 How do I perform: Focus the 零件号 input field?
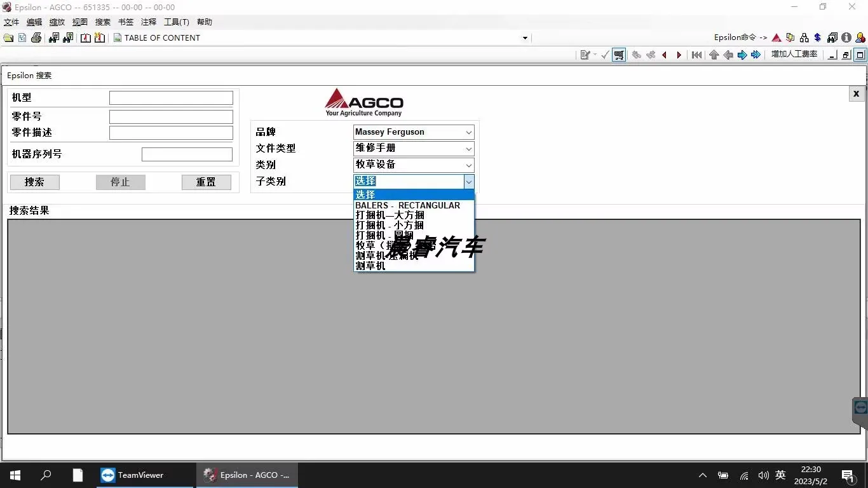[171, 117]
